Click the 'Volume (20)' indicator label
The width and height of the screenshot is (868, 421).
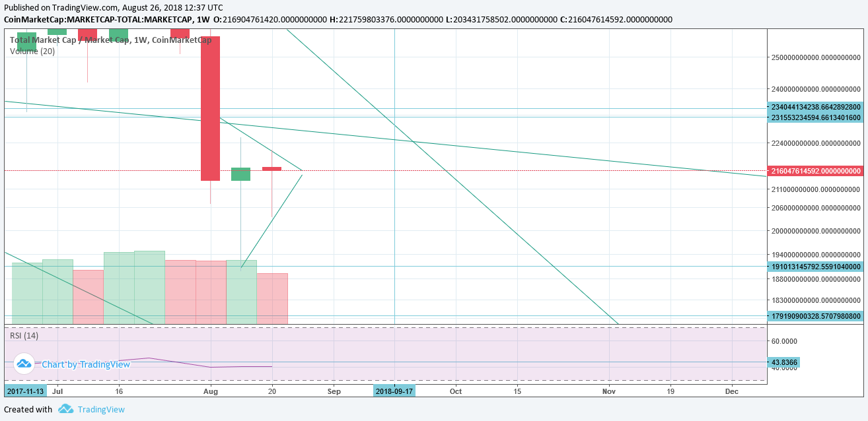[x=32, y=51]
